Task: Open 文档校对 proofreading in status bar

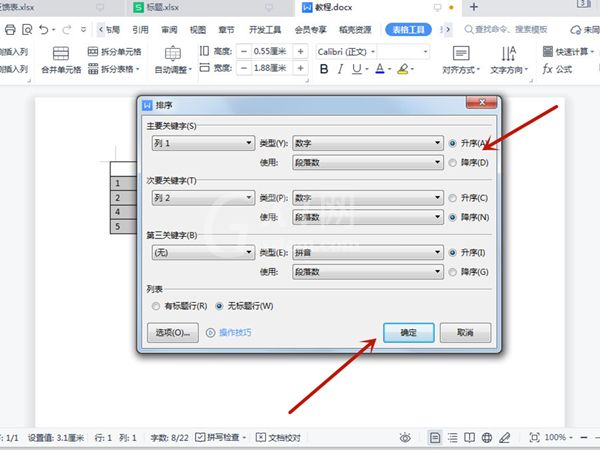Action: pos(278,437)
